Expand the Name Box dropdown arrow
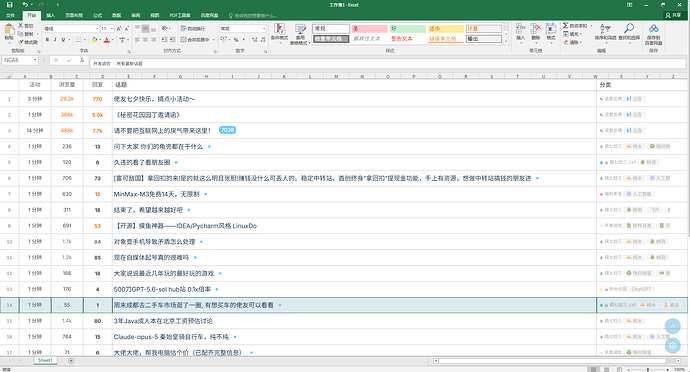The image size is (690, 372). [35, 60]
